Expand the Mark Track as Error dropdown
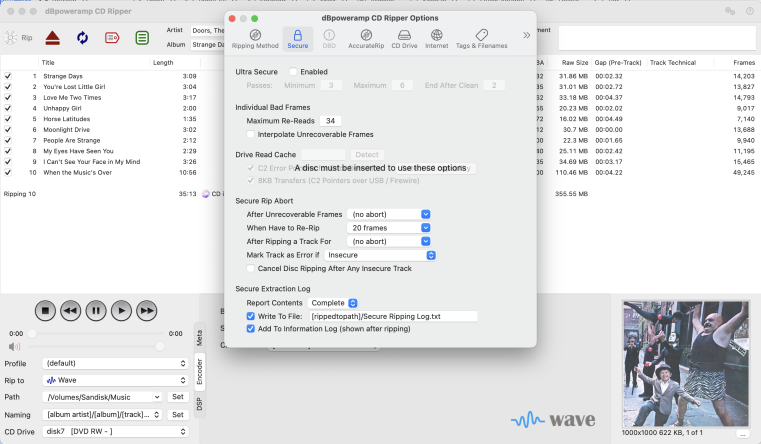 point(381,255)
